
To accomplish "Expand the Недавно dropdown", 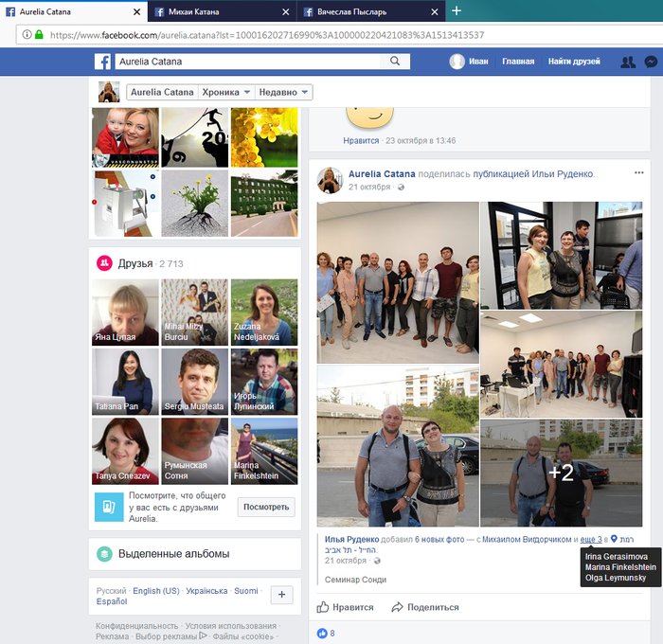I will coord(283,92).
